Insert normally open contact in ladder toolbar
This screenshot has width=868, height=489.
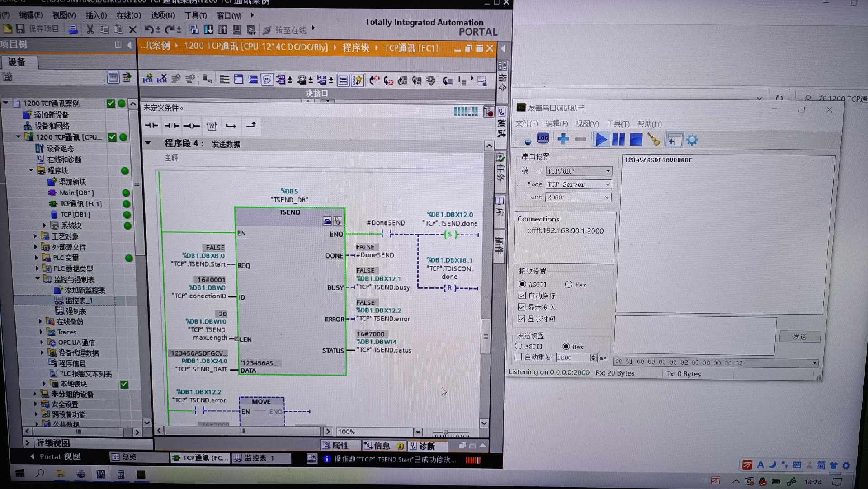151,126
